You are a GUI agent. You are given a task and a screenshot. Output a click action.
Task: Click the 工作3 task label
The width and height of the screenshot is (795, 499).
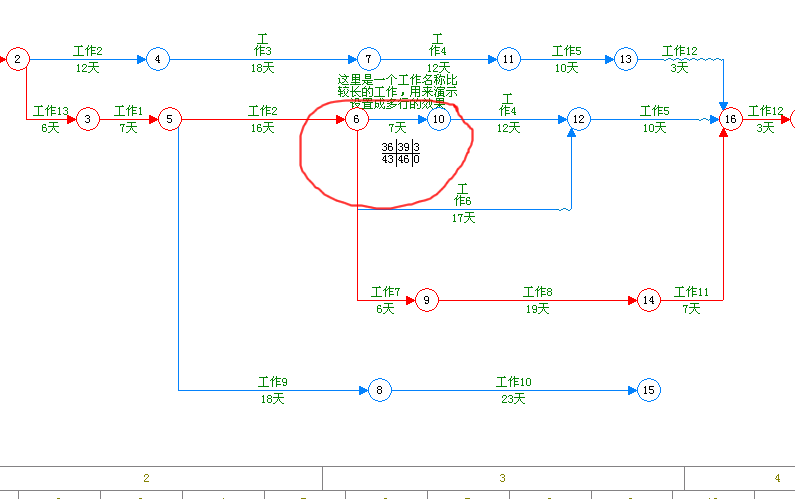coord(263,45)
